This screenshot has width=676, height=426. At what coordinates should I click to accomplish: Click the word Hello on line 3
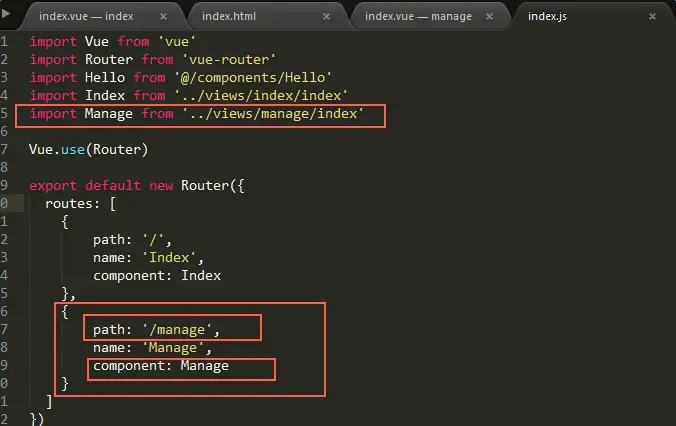click(x=105, y=78)
